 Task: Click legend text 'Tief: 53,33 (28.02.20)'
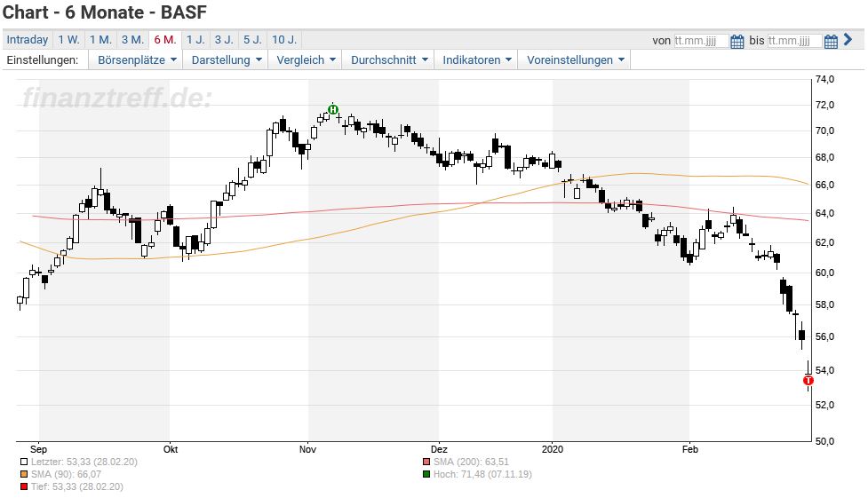[x=77, y=487]
